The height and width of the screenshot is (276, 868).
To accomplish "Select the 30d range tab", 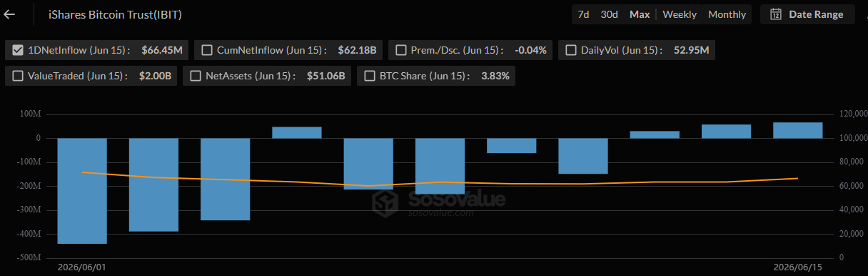I will [x=609, y=14].
